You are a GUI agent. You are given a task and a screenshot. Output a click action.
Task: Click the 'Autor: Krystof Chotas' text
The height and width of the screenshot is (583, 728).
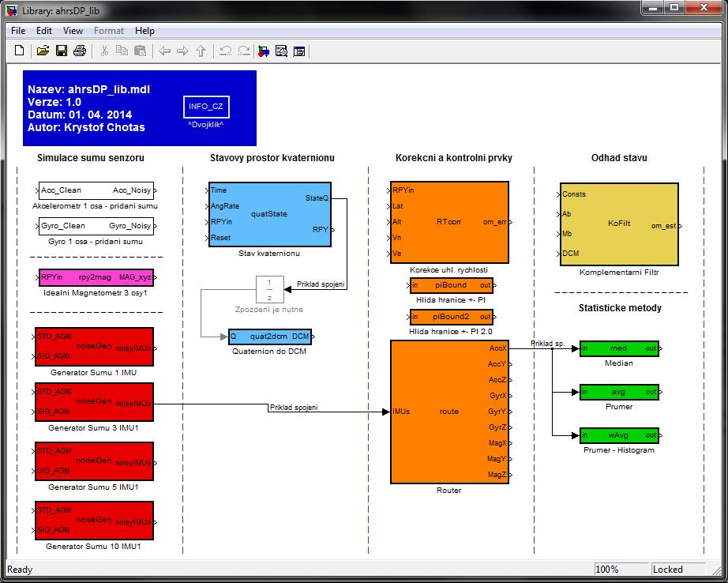point(86,127)
